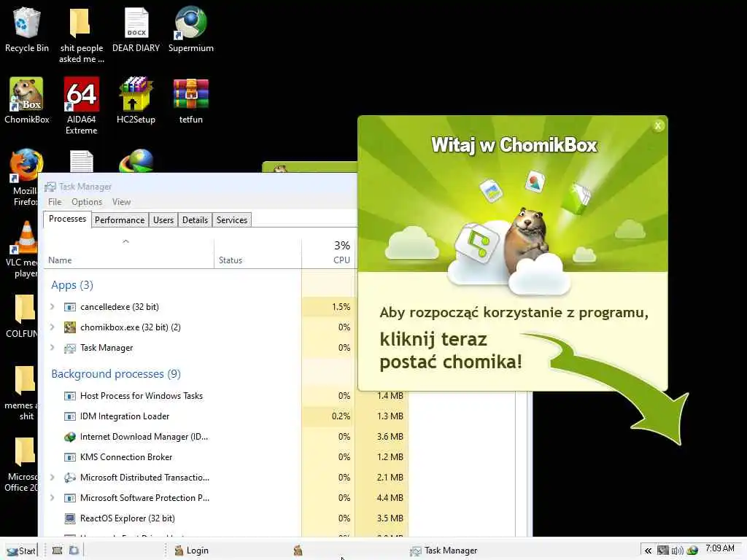Expand the chomikbox.exe (32 bit) process group
This screenshot has height=560, width=747.
53,327
